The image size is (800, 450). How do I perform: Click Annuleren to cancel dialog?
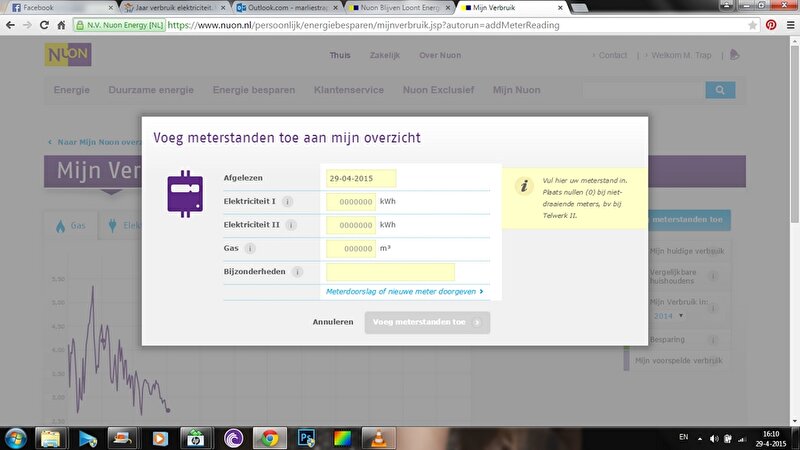point(333,322)
